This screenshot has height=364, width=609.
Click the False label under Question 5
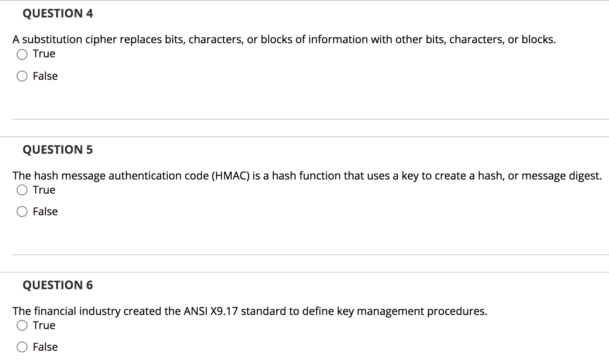coord(45,212)
